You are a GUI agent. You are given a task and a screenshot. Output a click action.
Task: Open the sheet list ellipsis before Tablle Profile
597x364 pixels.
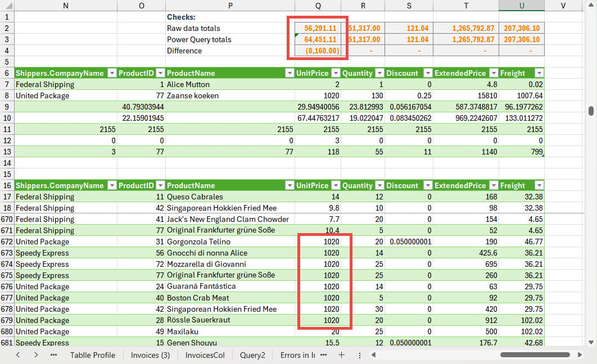click(x=55, y=356)
